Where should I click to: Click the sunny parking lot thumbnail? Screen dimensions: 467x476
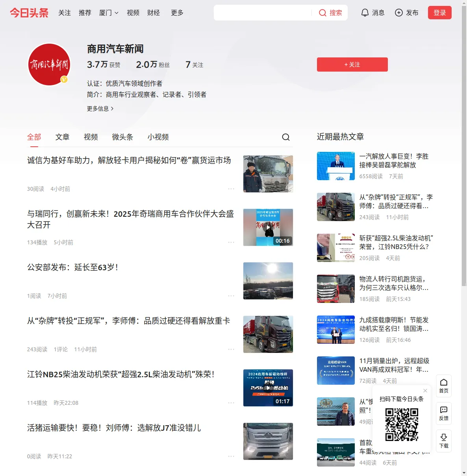(268, 281)
